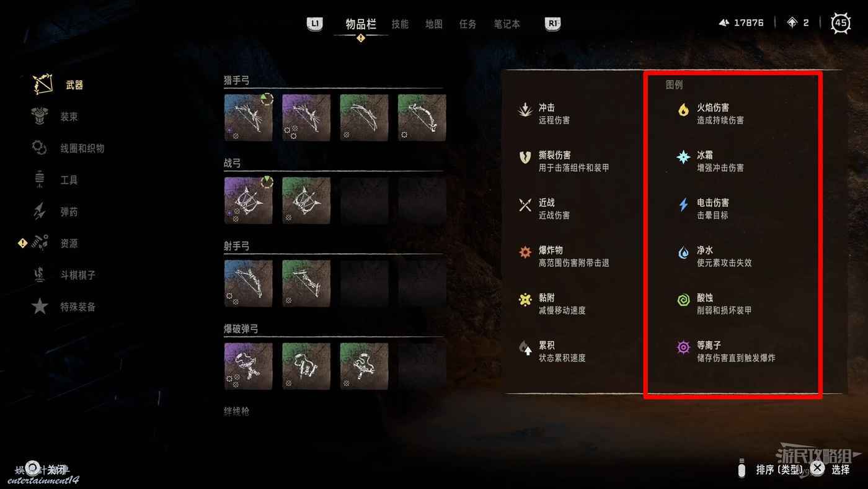Switch to the 地图 map tab
This screenshot has width=868, height=489.
434,24
